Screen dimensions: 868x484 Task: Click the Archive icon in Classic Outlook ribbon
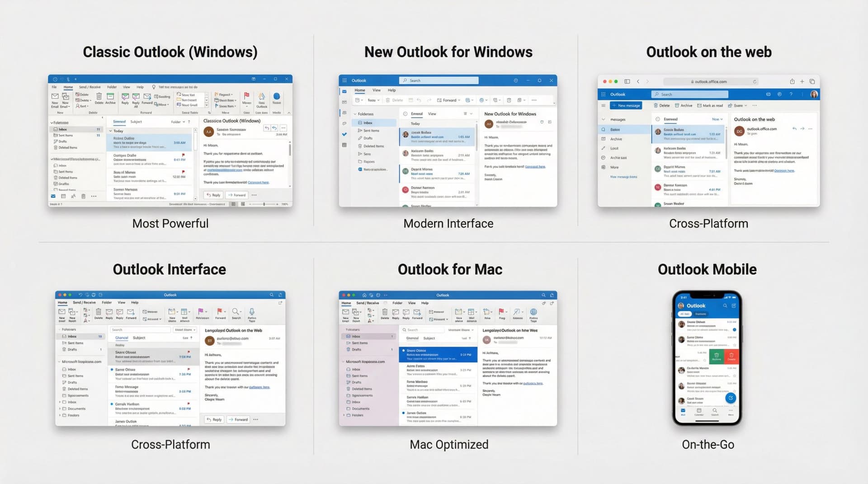[x=110, y=97]
